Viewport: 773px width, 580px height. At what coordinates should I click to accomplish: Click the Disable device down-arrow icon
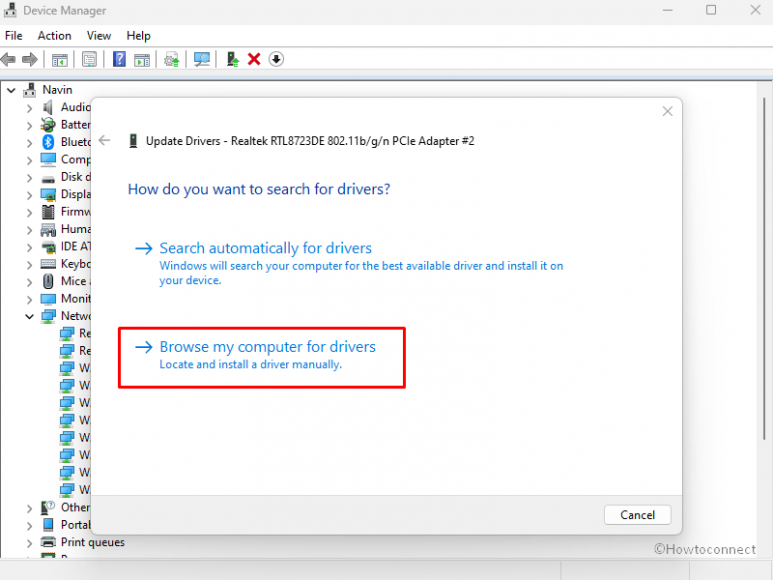[276, 60]
